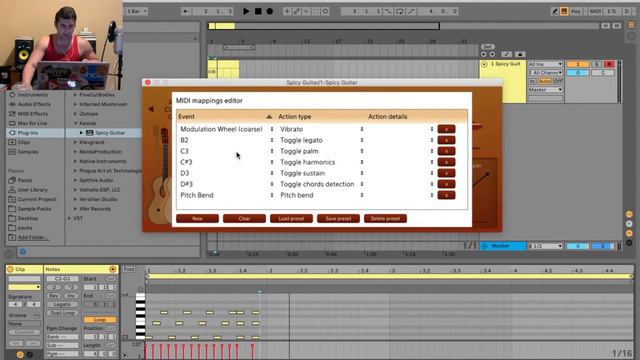Stop playback with the Stop button
The height and width of the screenshot is (360, 640).
(x=258, y=11)
